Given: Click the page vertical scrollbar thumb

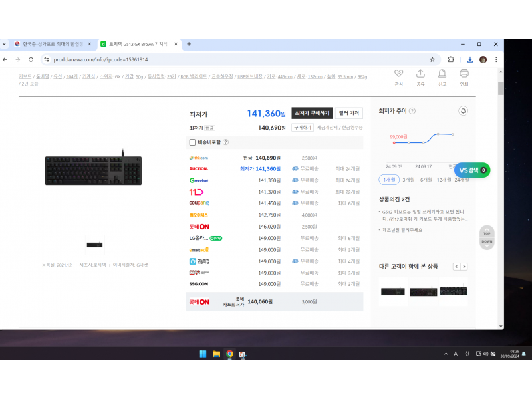Looking at the screenshot, I should click(x=501, y=88).
